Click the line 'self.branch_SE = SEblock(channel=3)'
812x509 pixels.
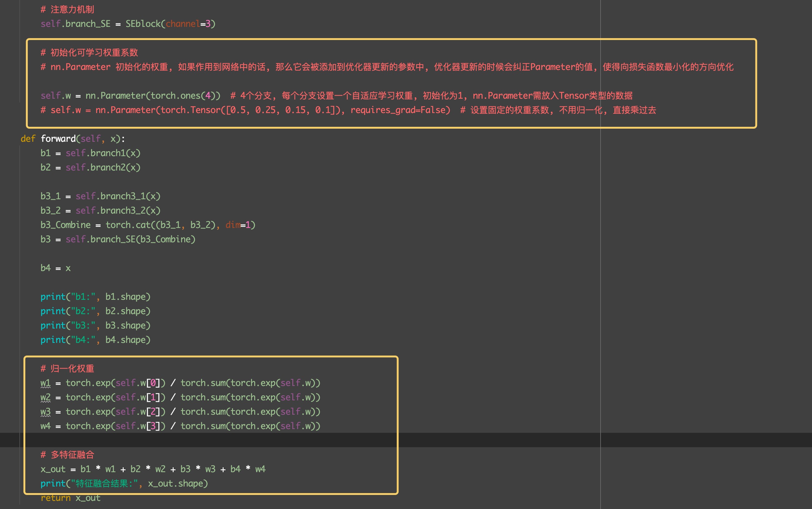point(128,24)
